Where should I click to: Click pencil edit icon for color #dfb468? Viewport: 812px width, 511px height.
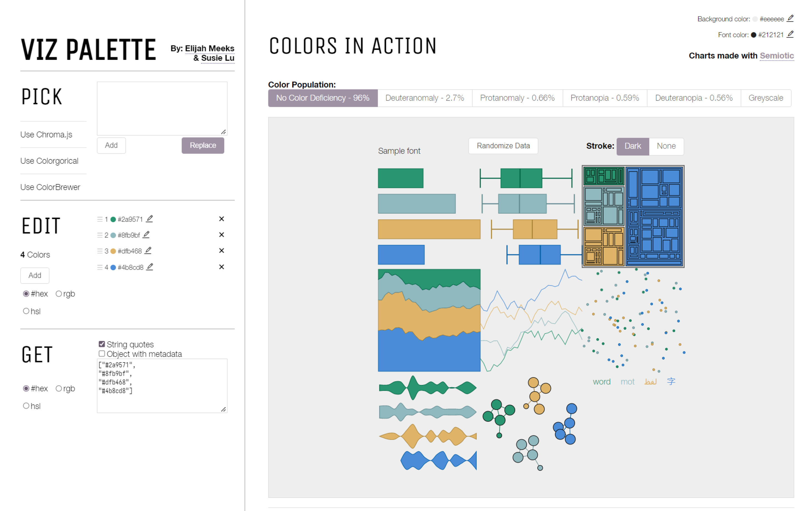148,251
